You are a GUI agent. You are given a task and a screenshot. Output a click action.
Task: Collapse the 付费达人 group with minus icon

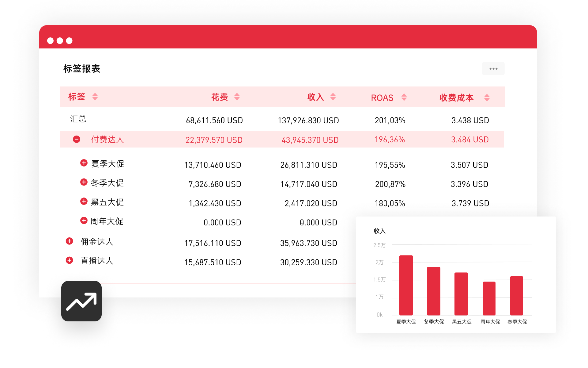[77, 139]
